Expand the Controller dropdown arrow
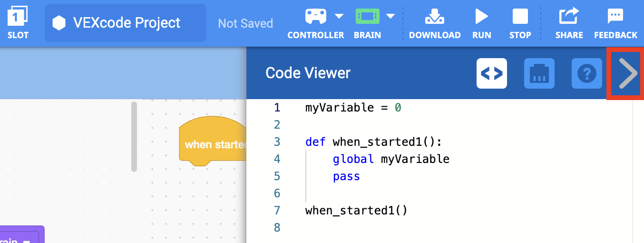644x243 pixels. pos(339,16)
